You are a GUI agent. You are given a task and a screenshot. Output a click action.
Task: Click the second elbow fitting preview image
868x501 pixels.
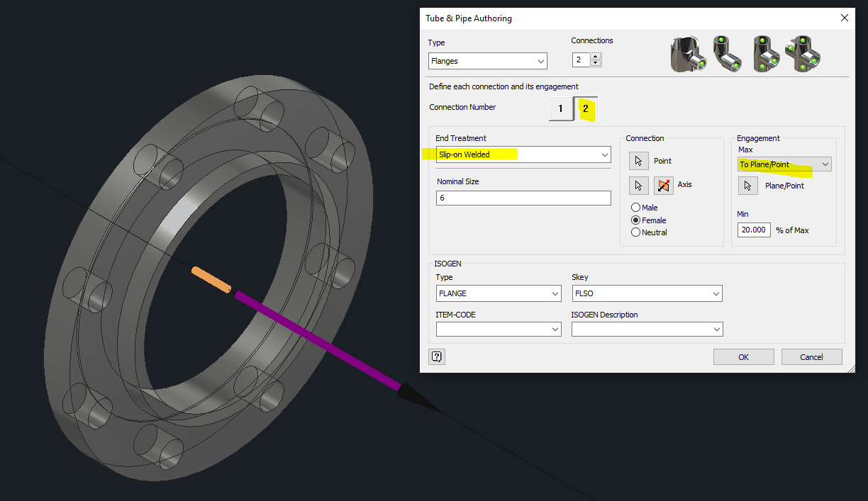pyautogui.click(x=728, y=54)
